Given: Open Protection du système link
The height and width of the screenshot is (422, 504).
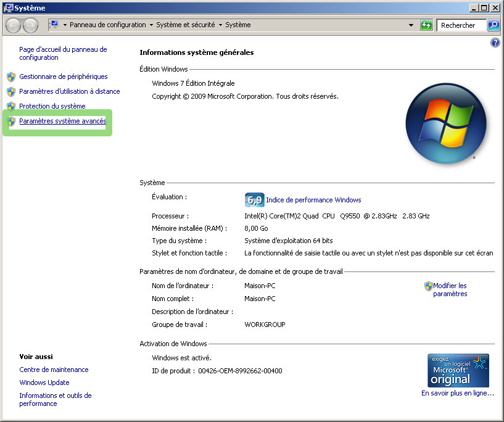Looking at the screenshot, I should pyautogui.click(x=52, y=106).
